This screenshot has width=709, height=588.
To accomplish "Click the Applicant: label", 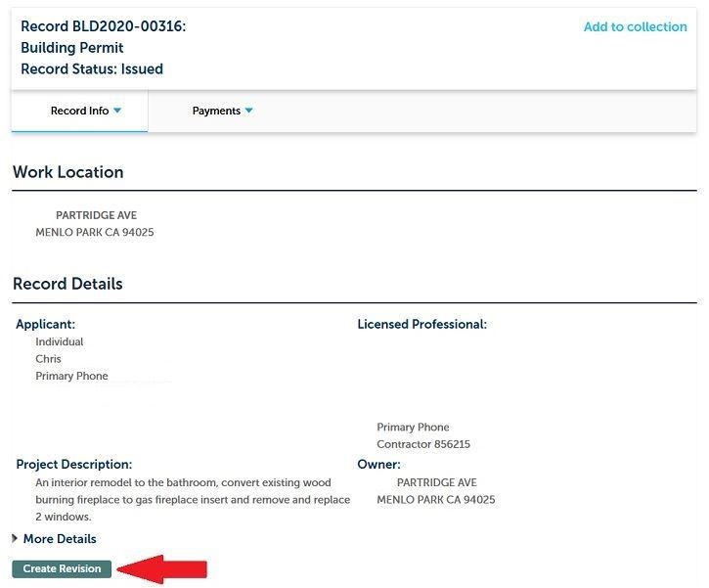I will click(x=46, y=324).
